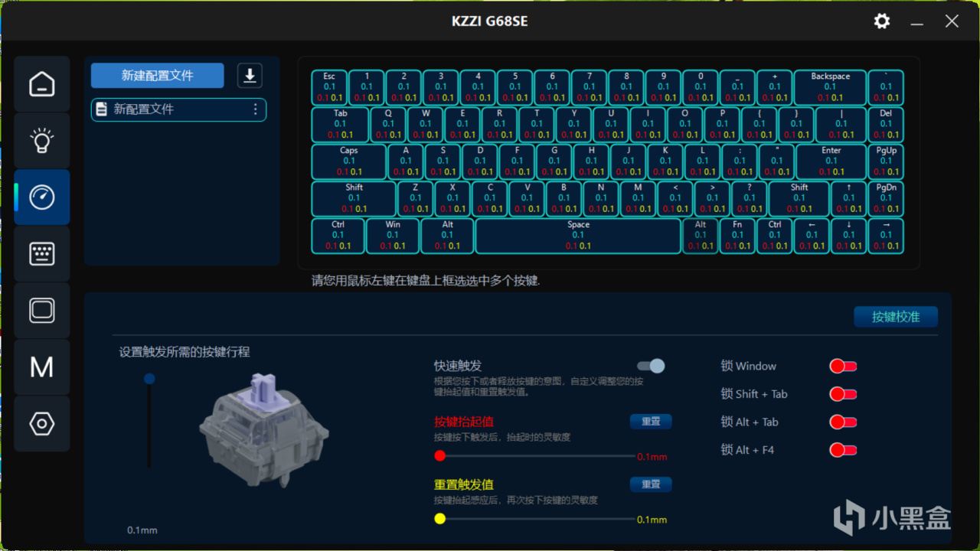The height and width of the screenshot is (551, 980).
Task: Select the Space key on keyboard
Action: [x=578, y=236]
